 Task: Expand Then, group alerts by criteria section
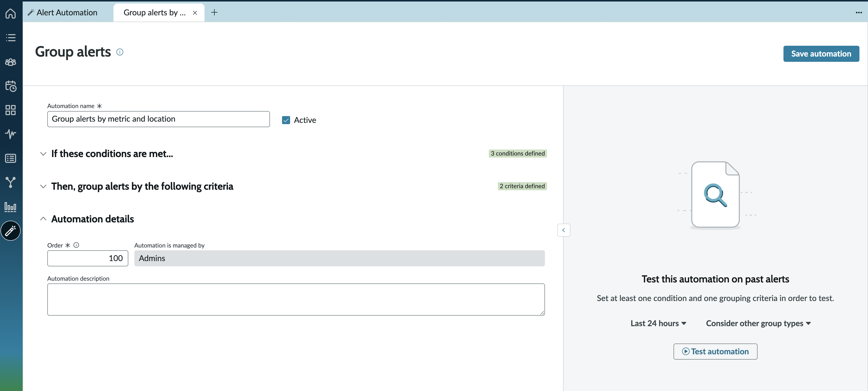43,186
